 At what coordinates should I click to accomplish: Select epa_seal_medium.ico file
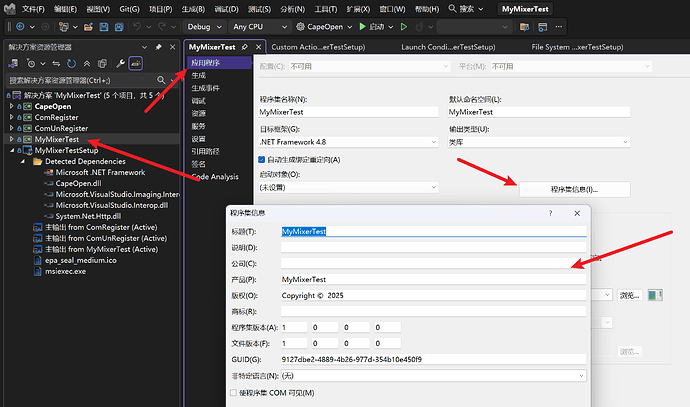click(x=81, y=260)
